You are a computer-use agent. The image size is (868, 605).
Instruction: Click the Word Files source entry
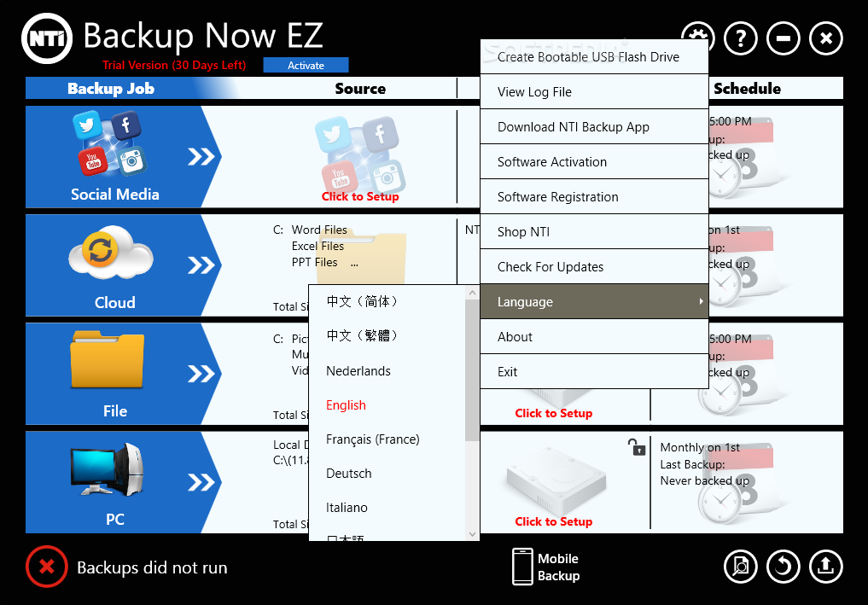319,230
